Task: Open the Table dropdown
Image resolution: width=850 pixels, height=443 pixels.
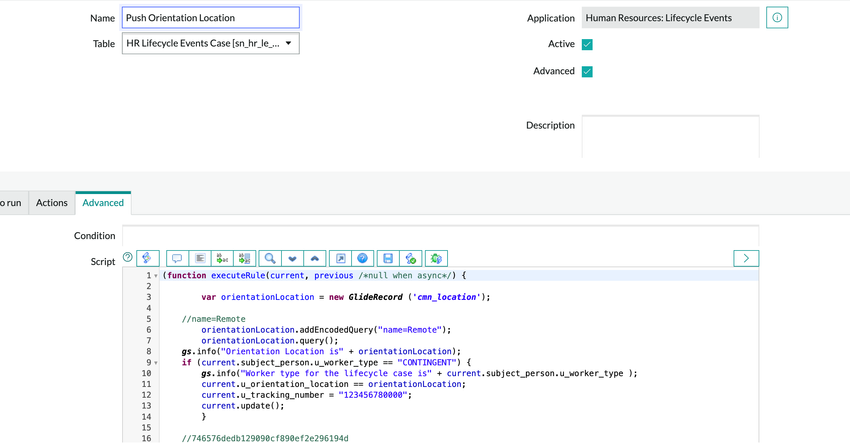Action: coord(210,43)
